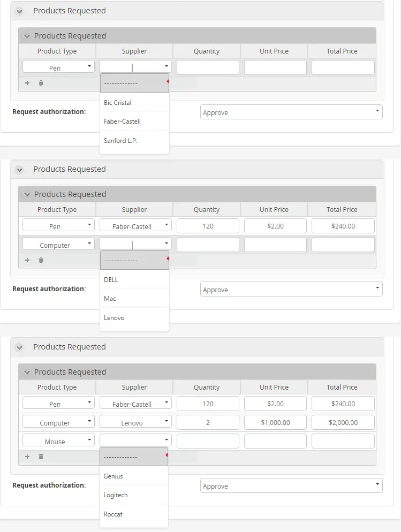This screenshot has width=401, height=532.
Task: Open Computer dropdown beside Lenovo supplier
Action: 58,422
